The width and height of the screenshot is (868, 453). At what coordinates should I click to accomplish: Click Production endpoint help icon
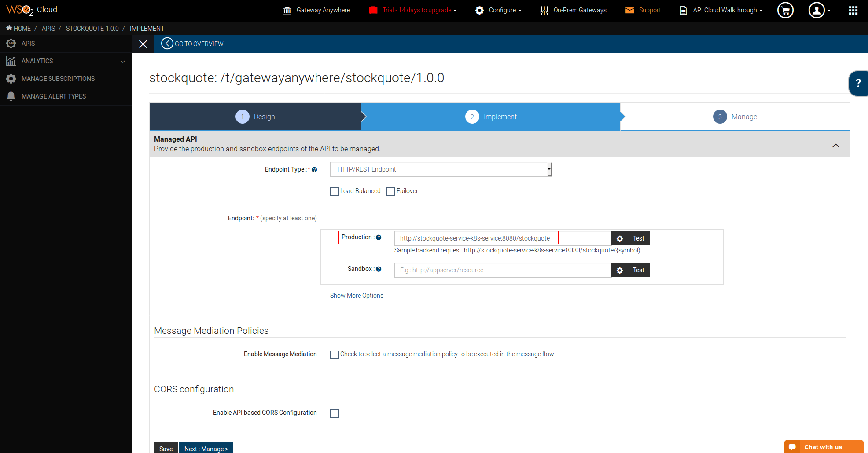coord(379,237)
